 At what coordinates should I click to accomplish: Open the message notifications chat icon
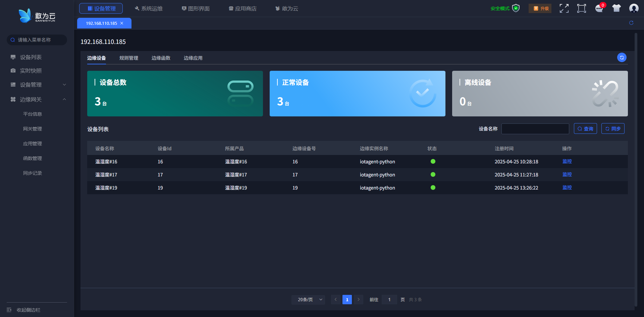tap(599, 8)
